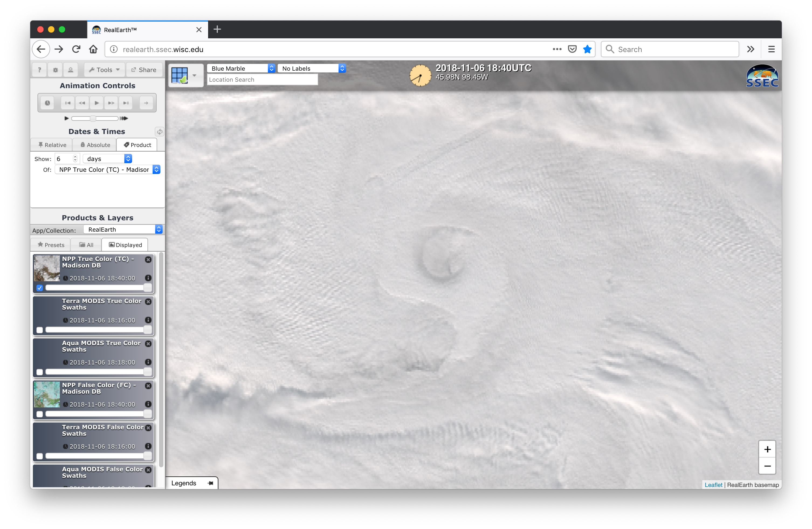The width and height of the screenshot is (812, 529).
Task: Switch to the Absolute tab
Action: [x=95, y=145]
